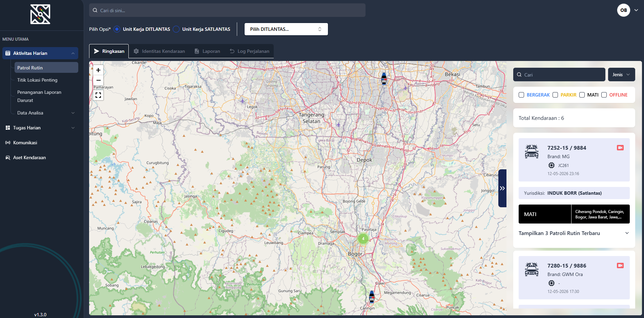The height and width of the screenshot is (318, 644).
Task: Click the traffic app logo in sidebar
Action: tap(40, 14)
